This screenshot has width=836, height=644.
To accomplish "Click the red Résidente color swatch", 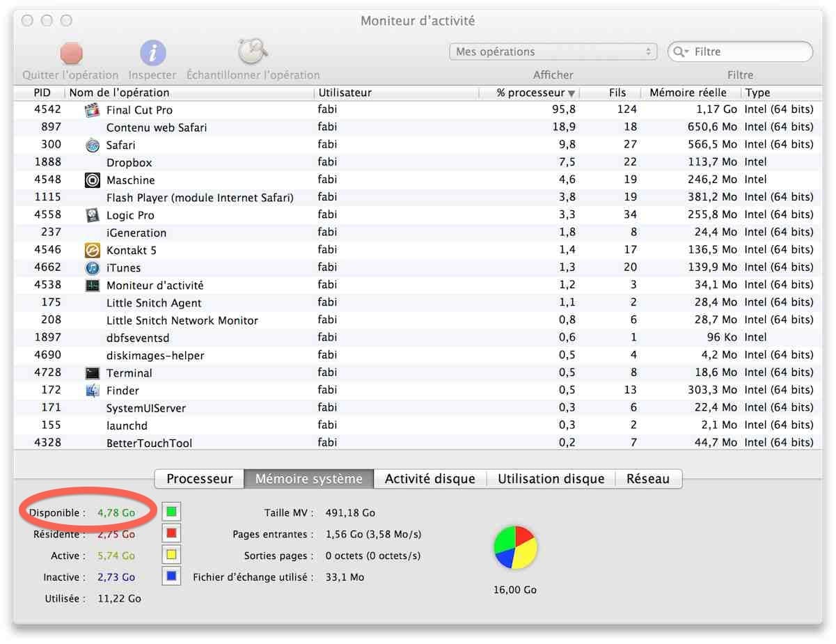I will 171,534.
